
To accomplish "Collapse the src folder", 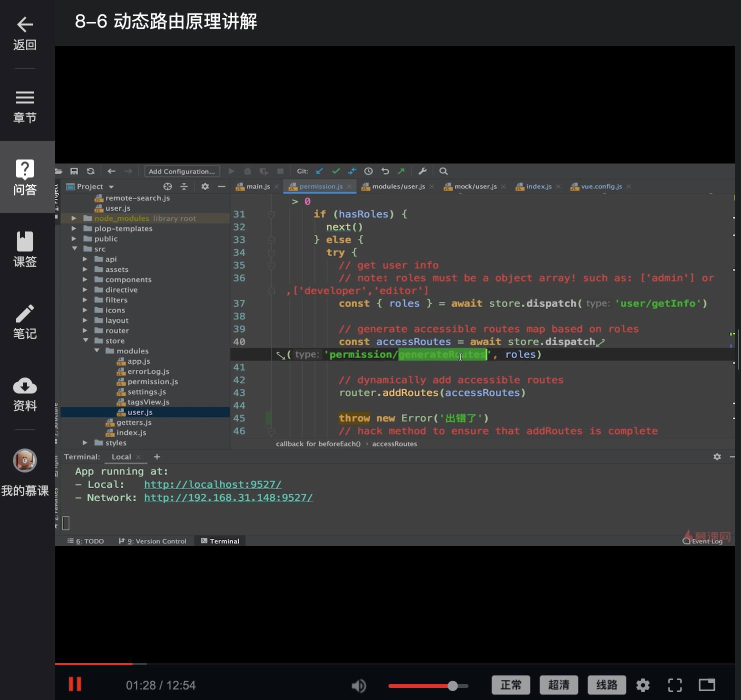I will tap(75, 248).
